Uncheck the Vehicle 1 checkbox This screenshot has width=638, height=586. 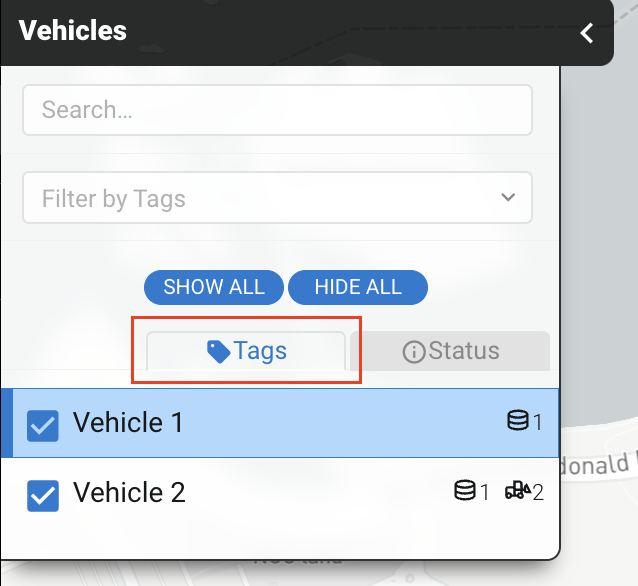43,424
